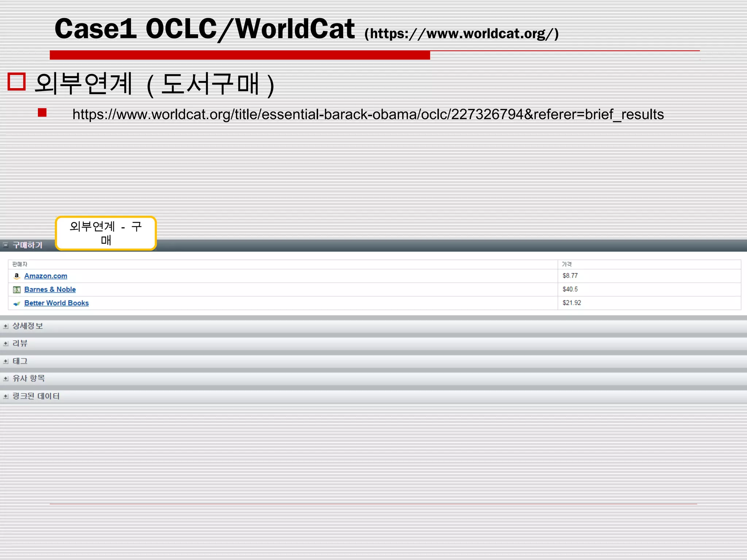Click the 외부연계 (도서구매) heading
The image size is (747, 560).
click(154, 84)
